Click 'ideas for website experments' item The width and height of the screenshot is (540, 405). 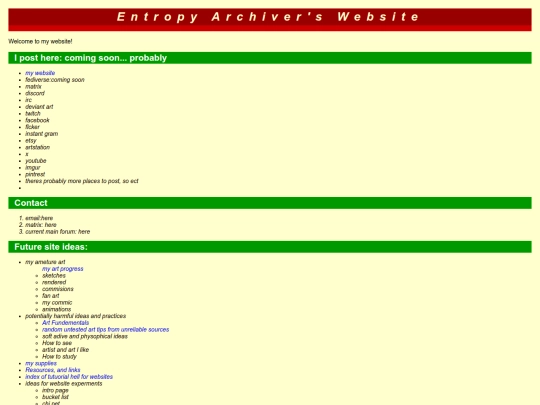pyautogui.click(x=64, y=383)
